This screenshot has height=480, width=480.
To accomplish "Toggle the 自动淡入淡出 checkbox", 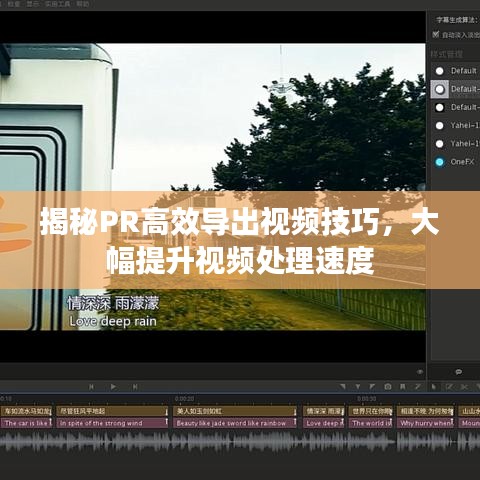I will coord(436,34).
